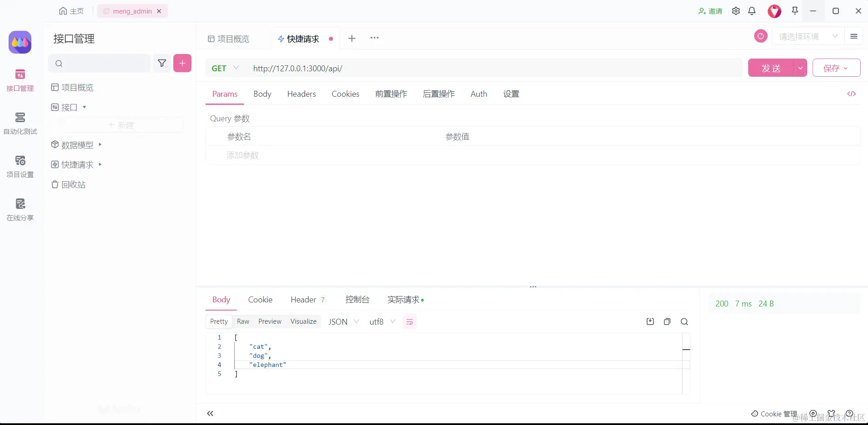The image size is (868, 425).
Task: Select the Pretty response view
Action: point(219,321)
